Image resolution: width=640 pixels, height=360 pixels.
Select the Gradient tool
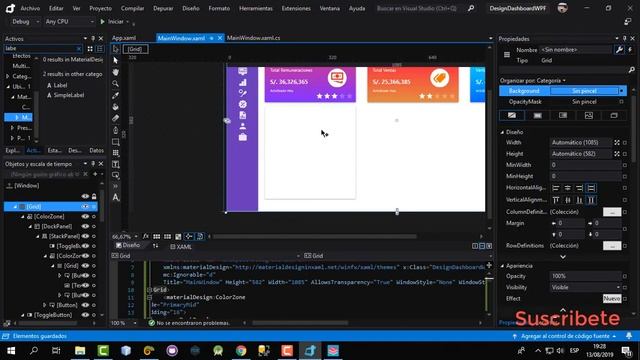[116, 118]
